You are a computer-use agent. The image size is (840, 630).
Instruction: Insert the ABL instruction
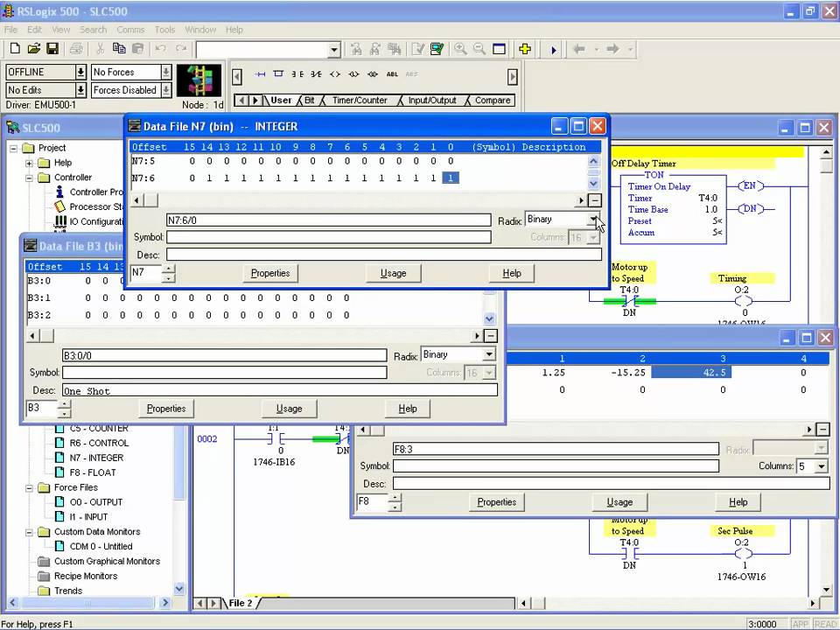[x=392, y=74]
